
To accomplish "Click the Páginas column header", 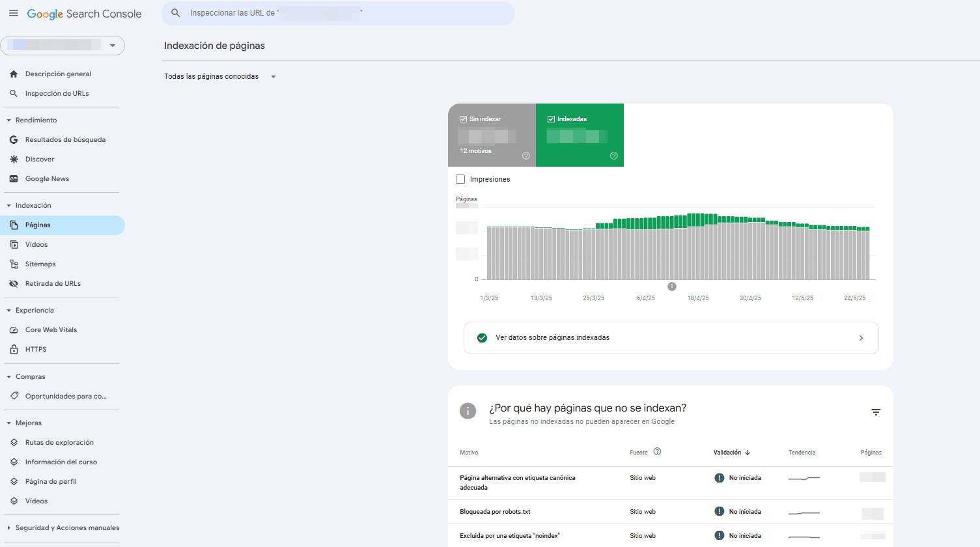I will coord(871,453).
